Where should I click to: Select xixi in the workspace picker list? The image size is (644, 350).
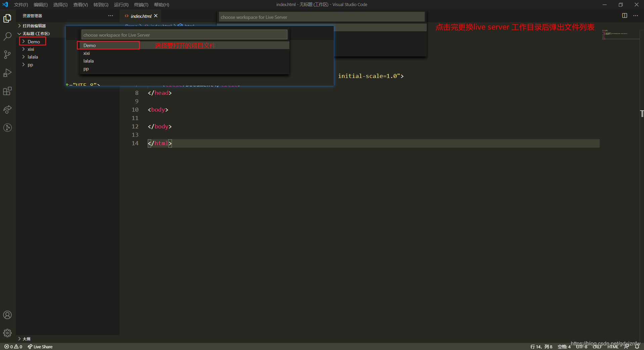(184, 53)
